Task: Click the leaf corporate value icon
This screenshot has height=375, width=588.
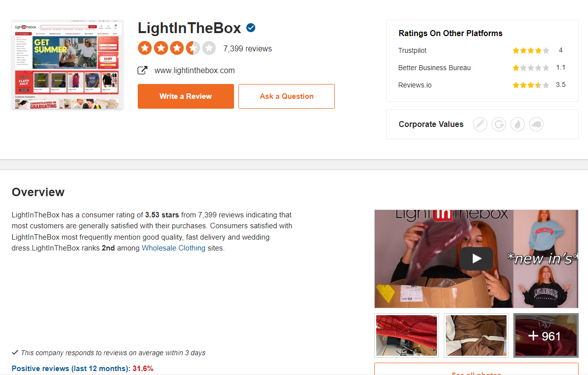Action: 517,124
